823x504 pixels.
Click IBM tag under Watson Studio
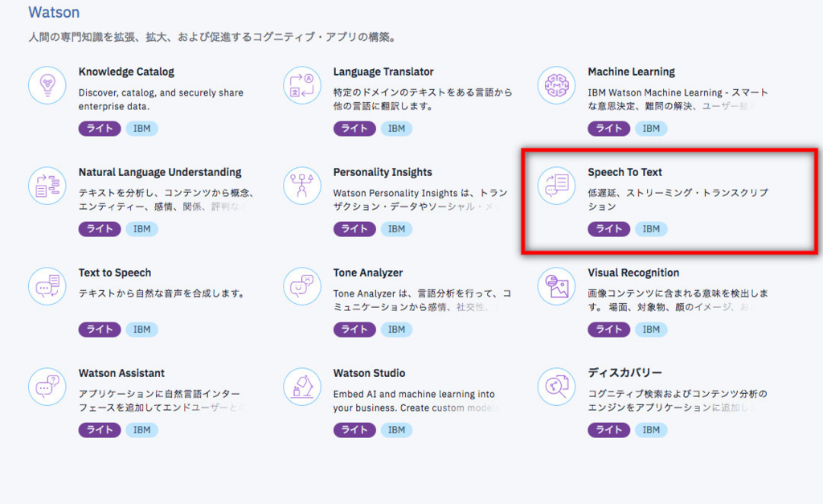click(x=396, y=430)
